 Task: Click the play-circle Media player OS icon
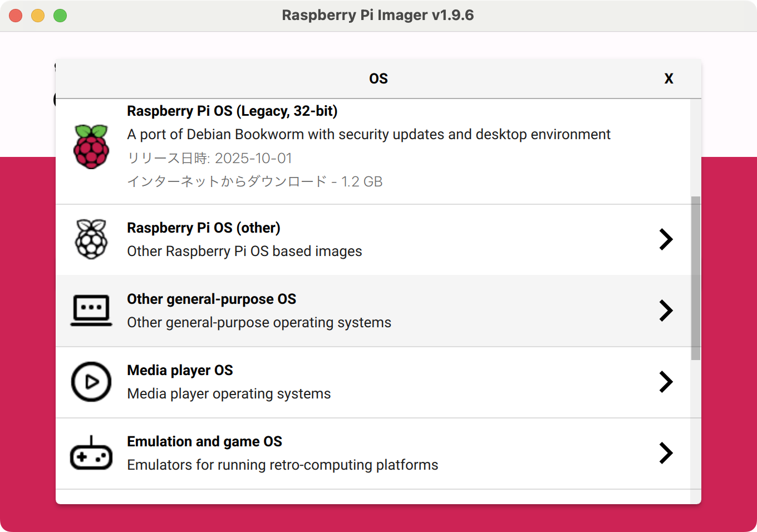pos(91,382)
